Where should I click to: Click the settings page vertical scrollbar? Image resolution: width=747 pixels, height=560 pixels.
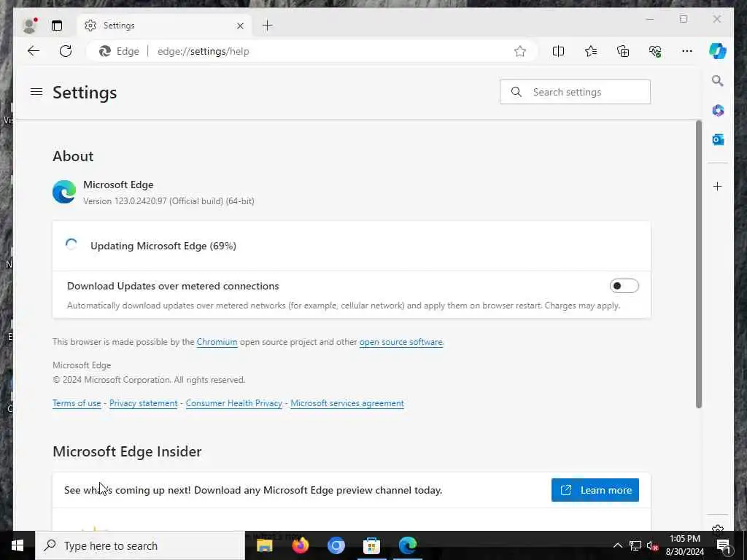[x=698, y=264]
